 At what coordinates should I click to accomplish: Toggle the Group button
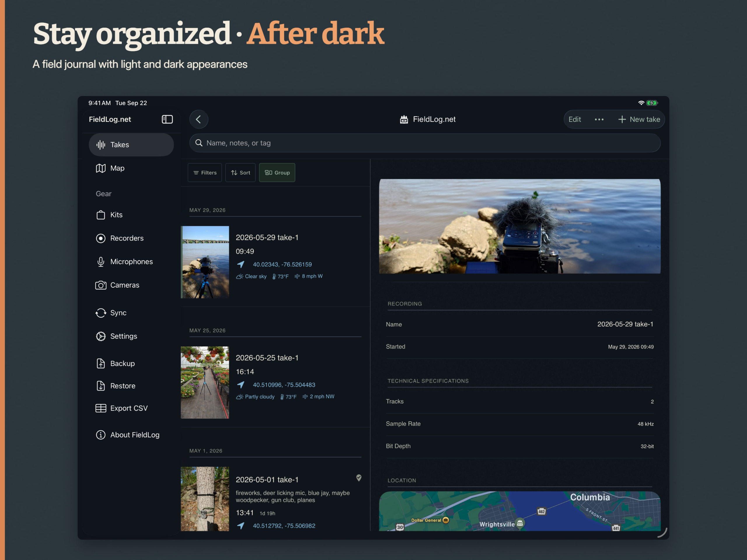[x=277, y=173]
